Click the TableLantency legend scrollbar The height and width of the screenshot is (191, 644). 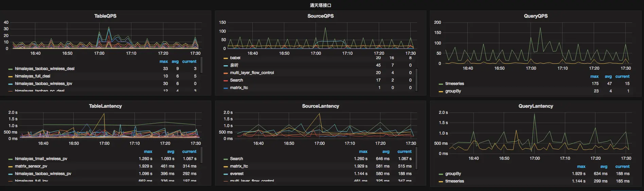[201, 155]
